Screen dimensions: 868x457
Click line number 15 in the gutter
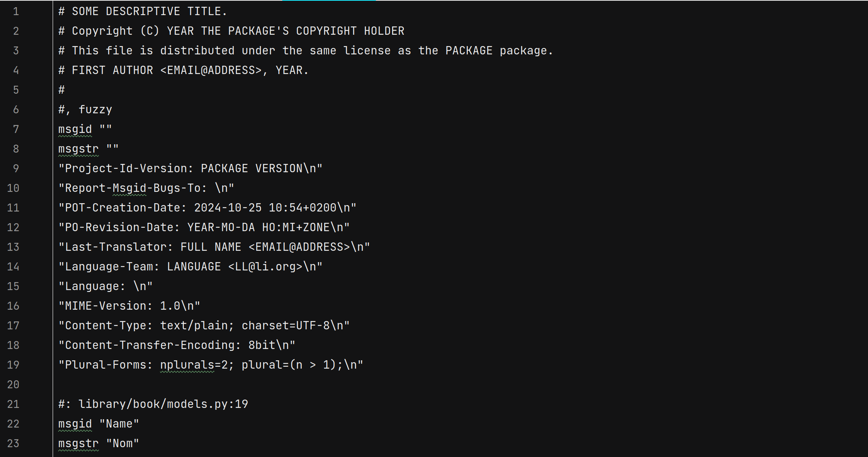point(13,286)
